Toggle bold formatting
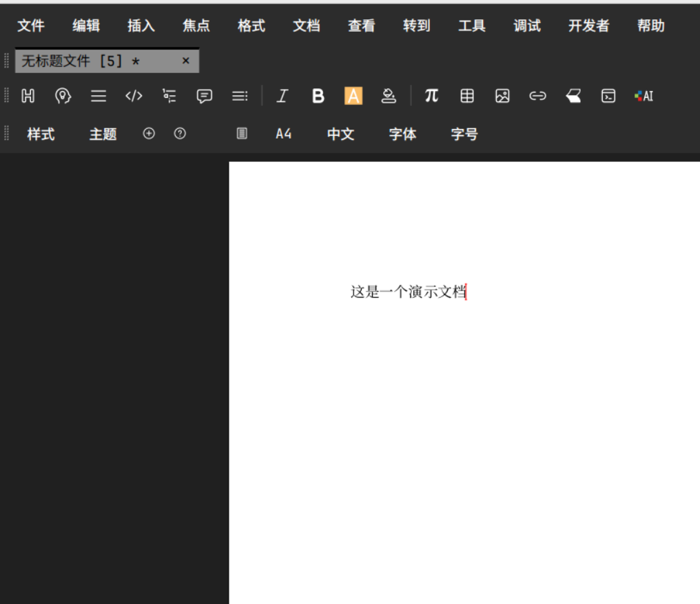This screenshot has height=604, width=700. point(318,97)
